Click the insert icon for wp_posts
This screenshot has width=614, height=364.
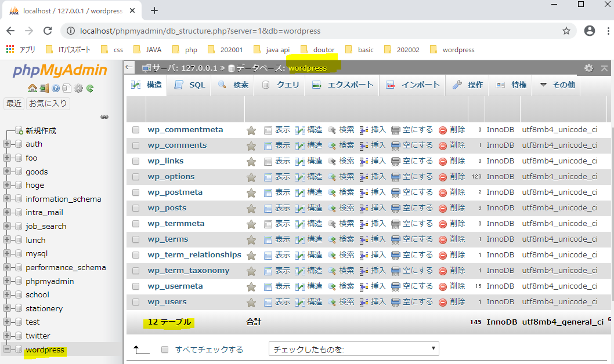[364, 209]
